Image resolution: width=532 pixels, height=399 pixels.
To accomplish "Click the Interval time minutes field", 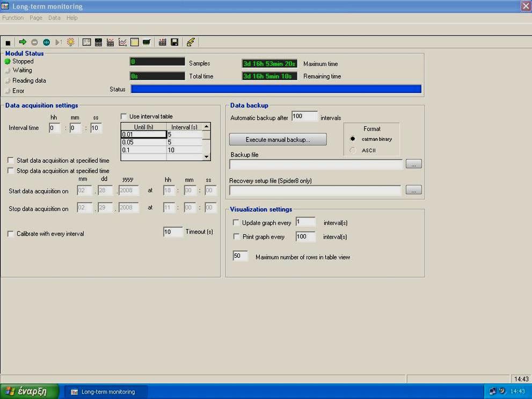I will pyautogui.click(x=75, y=128).
